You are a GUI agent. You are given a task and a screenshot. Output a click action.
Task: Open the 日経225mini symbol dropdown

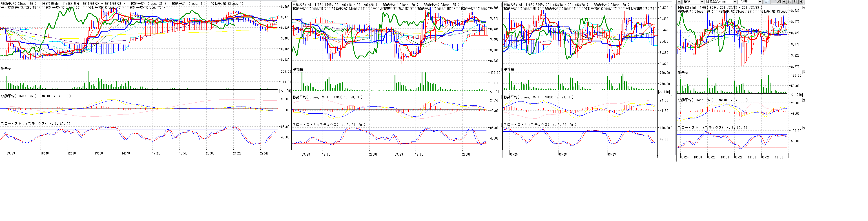pos(735,2)
